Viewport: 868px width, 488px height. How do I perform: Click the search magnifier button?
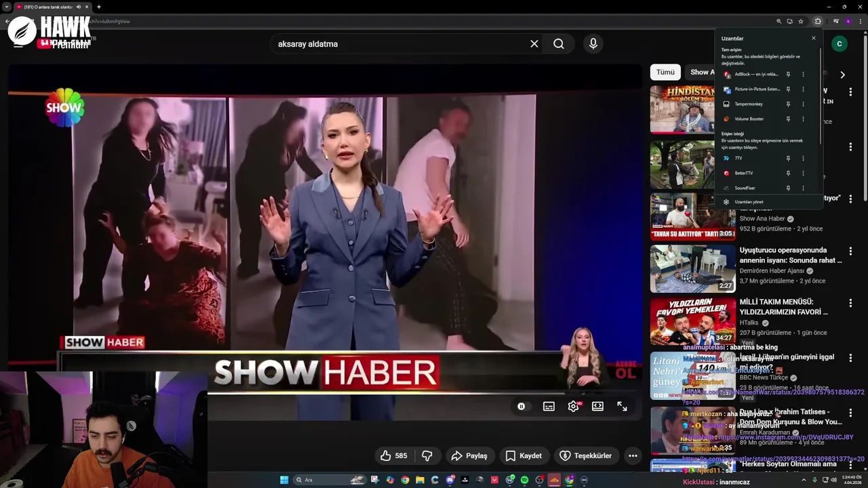click(558, 44)
